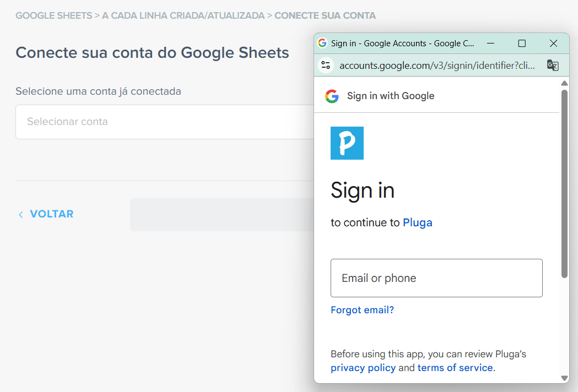Select the A Cada Linha Criada/Atualizada breadcrumb
Viewport: 578px width, 392px height.
coord(183,15)
